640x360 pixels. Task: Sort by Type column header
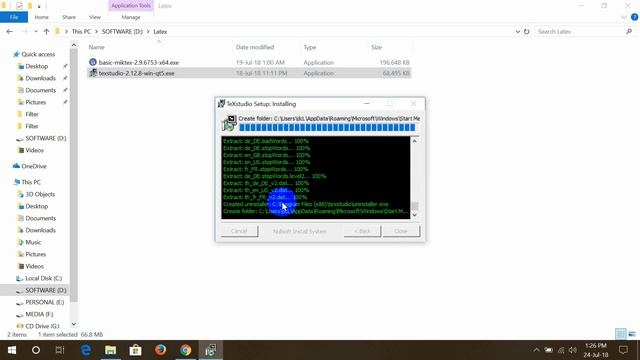[309, 47]
